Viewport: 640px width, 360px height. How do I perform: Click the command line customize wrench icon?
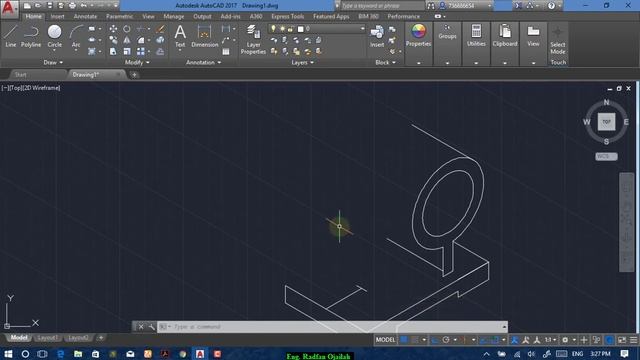151,327
